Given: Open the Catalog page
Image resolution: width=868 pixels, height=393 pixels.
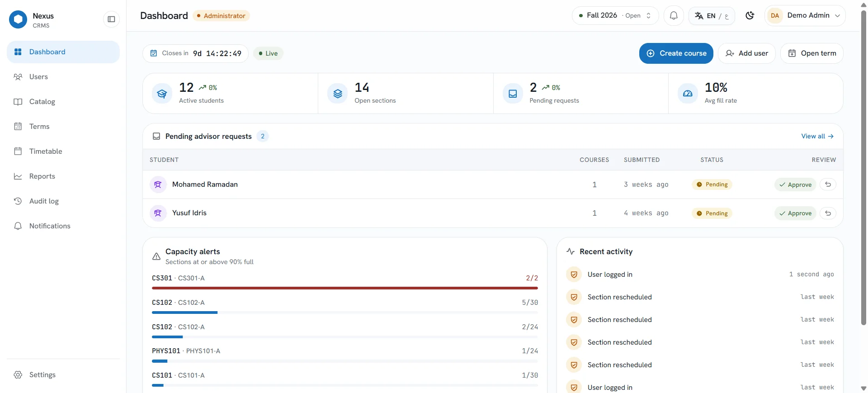Looking at the screenshot, I should (x=63, y=102).
